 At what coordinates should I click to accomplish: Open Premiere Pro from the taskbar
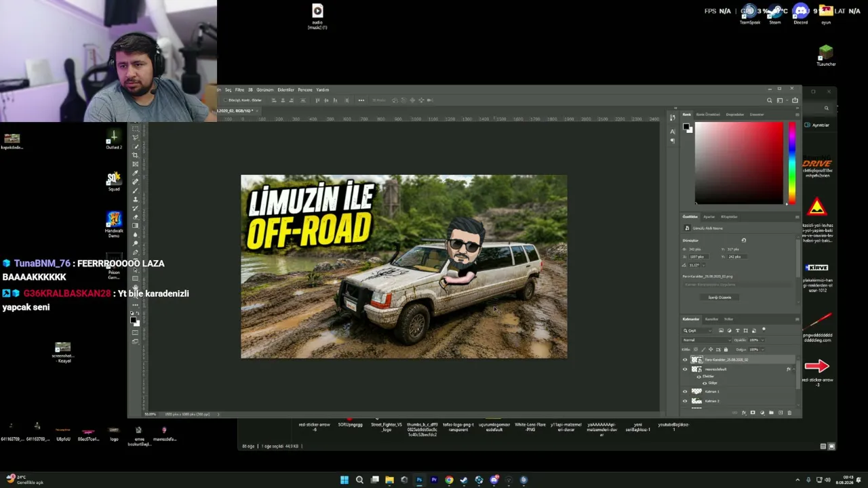point(434,480)
